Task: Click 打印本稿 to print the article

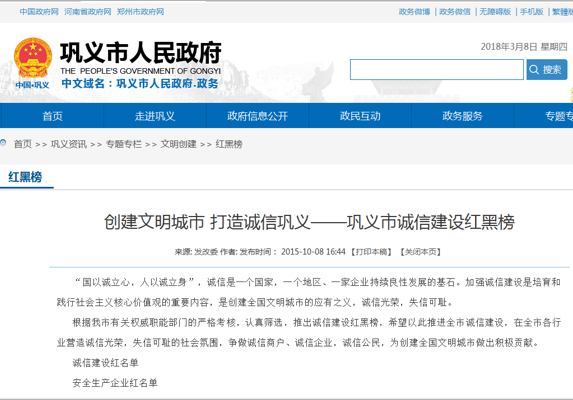Action: pyautogui.click(x=372, y=252)
